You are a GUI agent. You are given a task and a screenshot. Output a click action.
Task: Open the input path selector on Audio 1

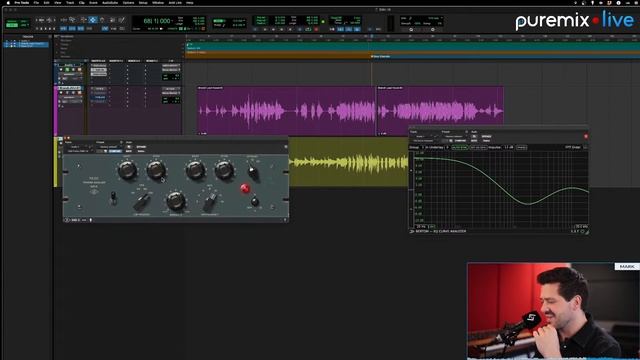pos(170,65)
